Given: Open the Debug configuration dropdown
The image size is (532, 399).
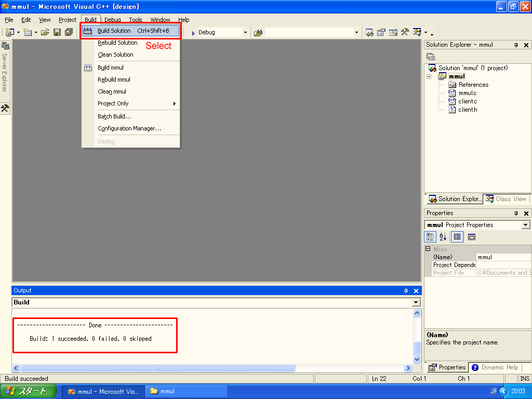Looking at the screenshot, I should tap(245, 33).
